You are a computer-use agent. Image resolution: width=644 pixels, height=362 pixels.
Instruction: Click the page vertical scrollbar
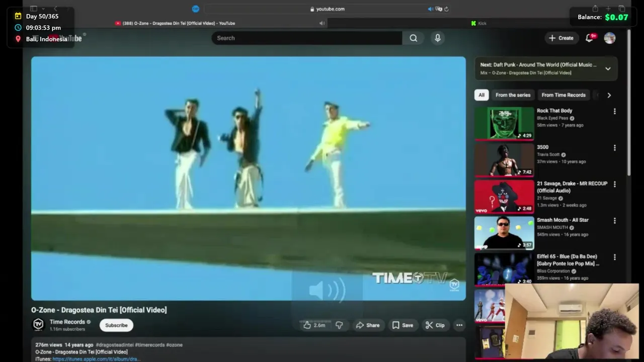tap(629, 103)
